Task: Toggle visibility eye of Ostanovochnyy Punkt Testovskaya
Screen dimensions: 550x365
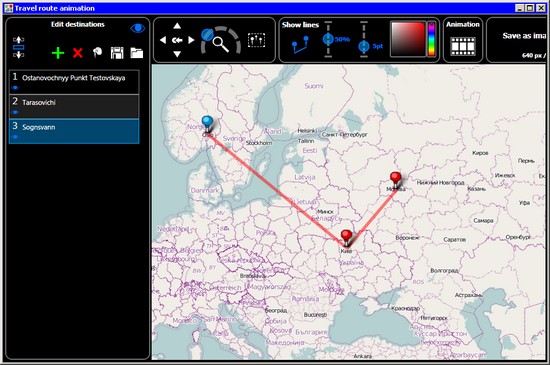Action: (x=15, y=88)
